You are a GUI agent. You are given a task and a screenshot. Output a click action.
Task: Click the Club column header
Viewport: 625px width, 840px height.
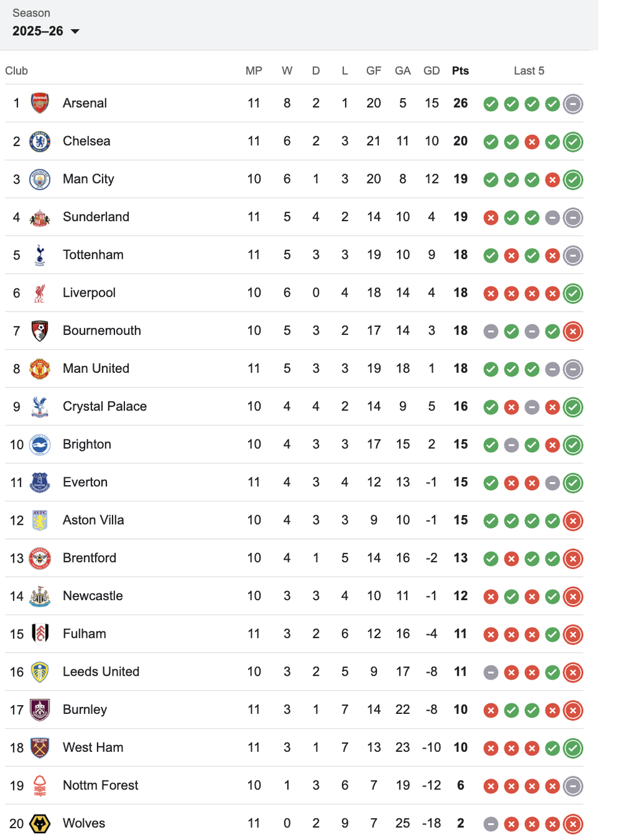point(17,71)
